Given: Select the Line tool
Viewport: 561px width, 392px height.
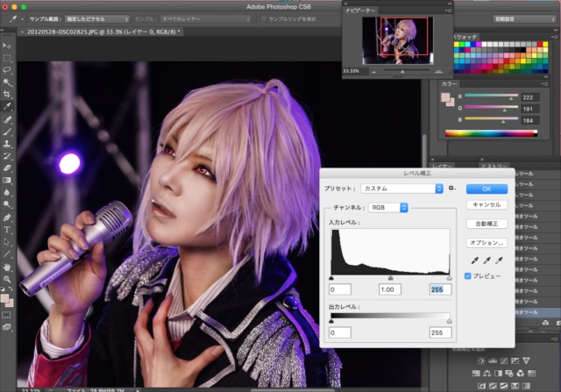Looking at the screenshot, I should (7, 254).
